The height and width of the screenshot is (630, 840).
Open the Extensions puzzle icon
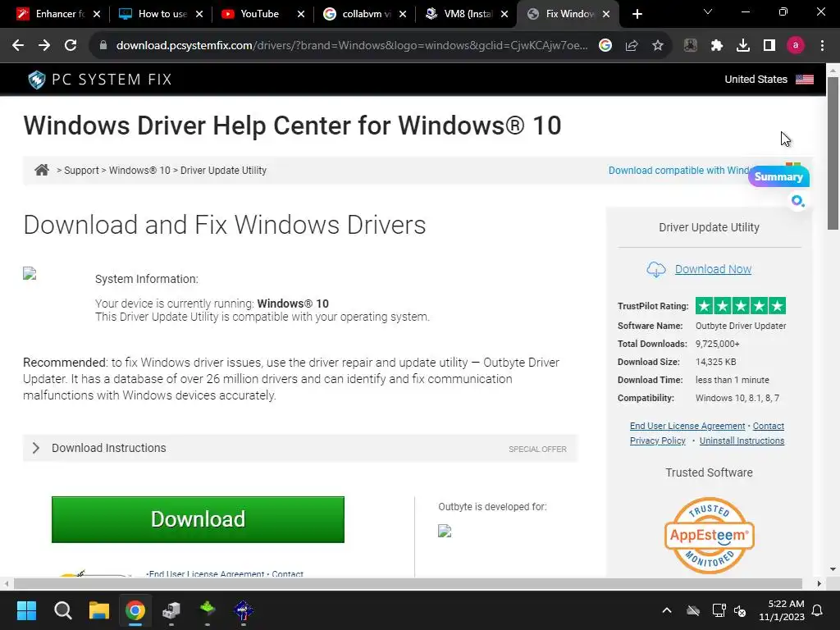click(717, 46)
